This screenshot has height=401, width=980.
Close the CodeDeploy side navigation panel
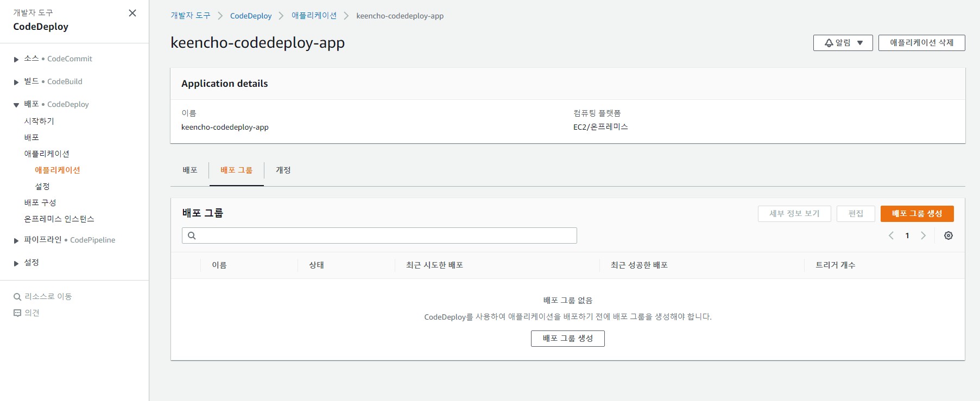pos(132,13)
